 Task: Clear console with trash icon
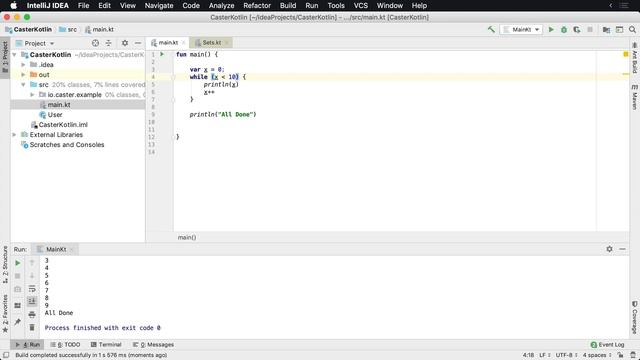[x=32, y=327]
